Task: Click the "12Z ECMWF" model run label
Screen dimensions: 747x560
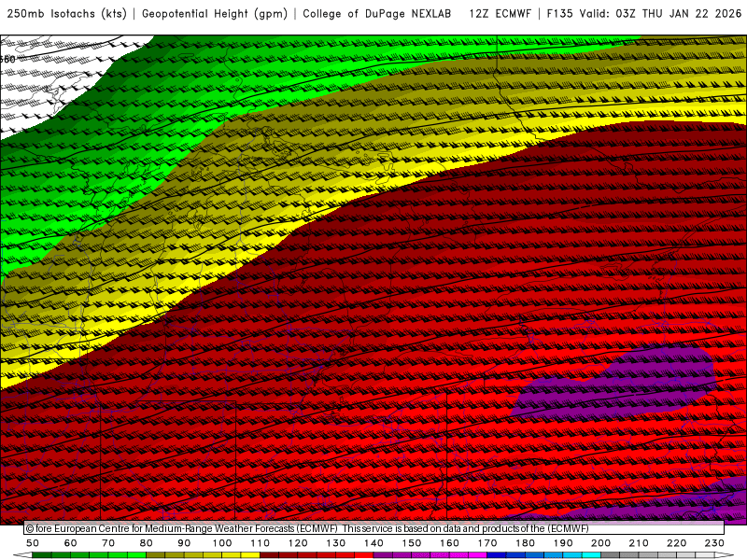Action: click(500, 14)
